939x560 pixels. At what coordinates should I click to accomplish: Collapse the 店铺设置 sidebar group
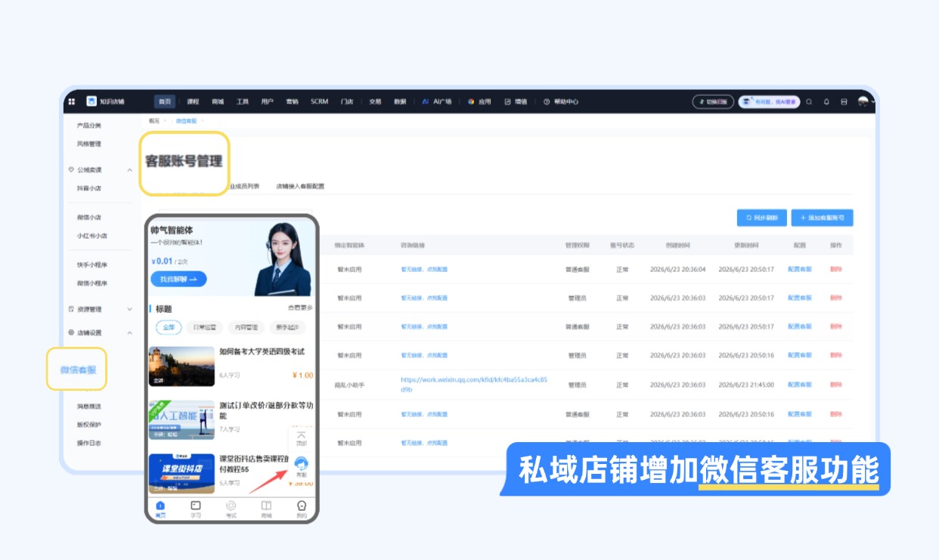pos(129,333)
